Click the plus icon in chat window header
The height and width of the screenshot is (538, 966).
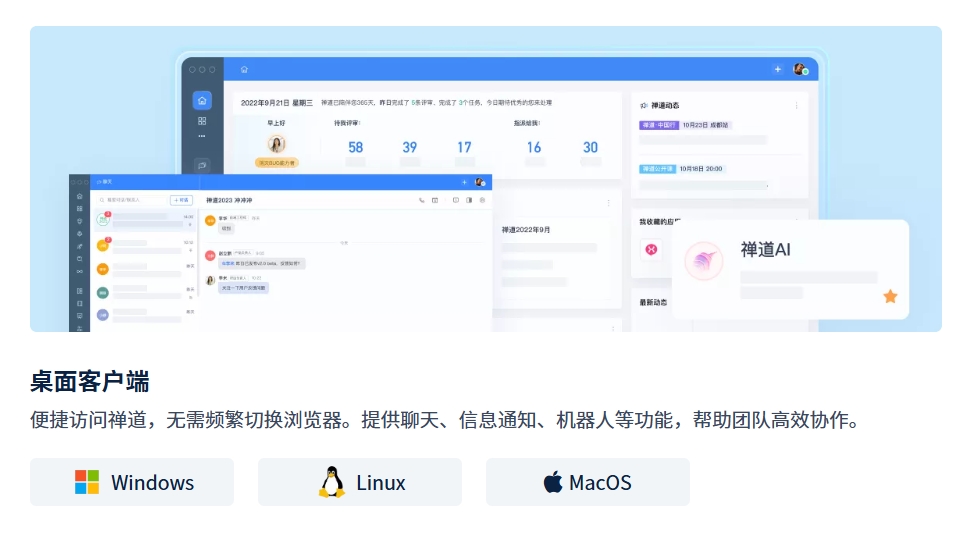pos(465,182)
